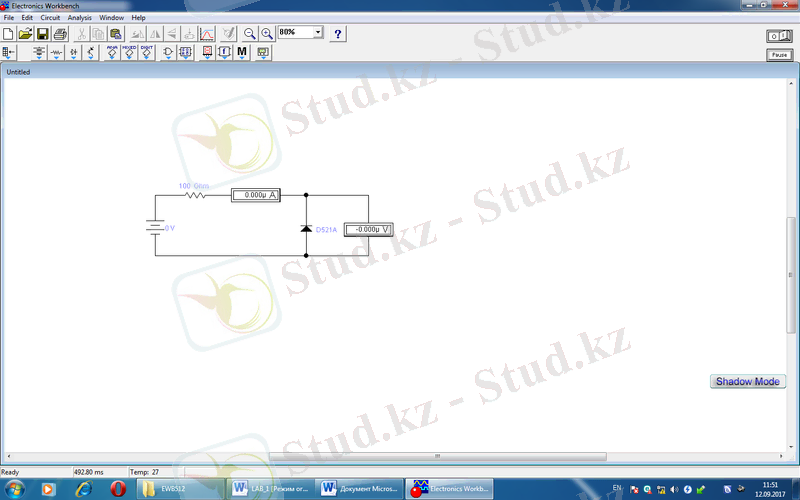Flip component vertically
The width and height of the screenshot is (800, 500).
(172, 34)
